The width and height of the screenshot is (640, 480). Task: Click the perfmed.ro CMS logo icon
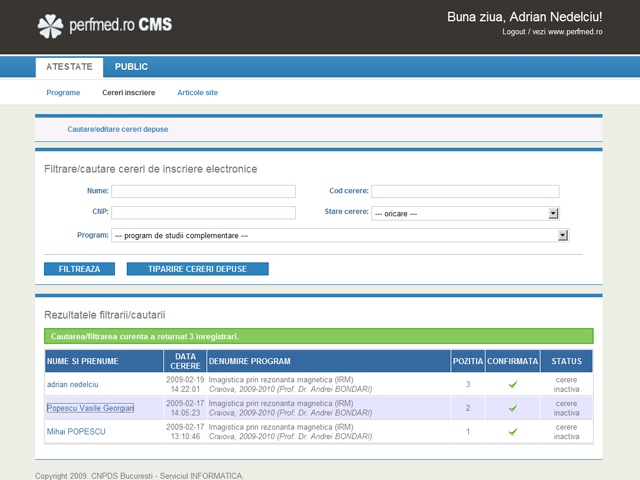click(50, 26)
